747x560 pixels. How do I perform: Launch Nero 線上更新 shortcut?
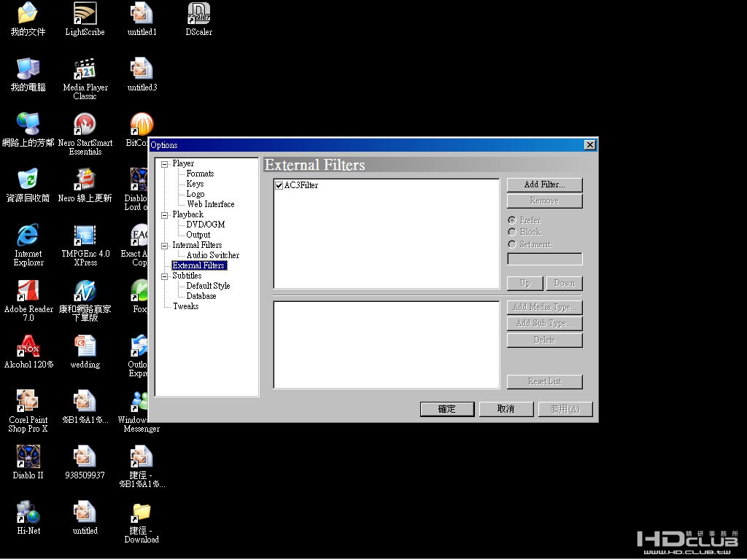coord(85,179)
